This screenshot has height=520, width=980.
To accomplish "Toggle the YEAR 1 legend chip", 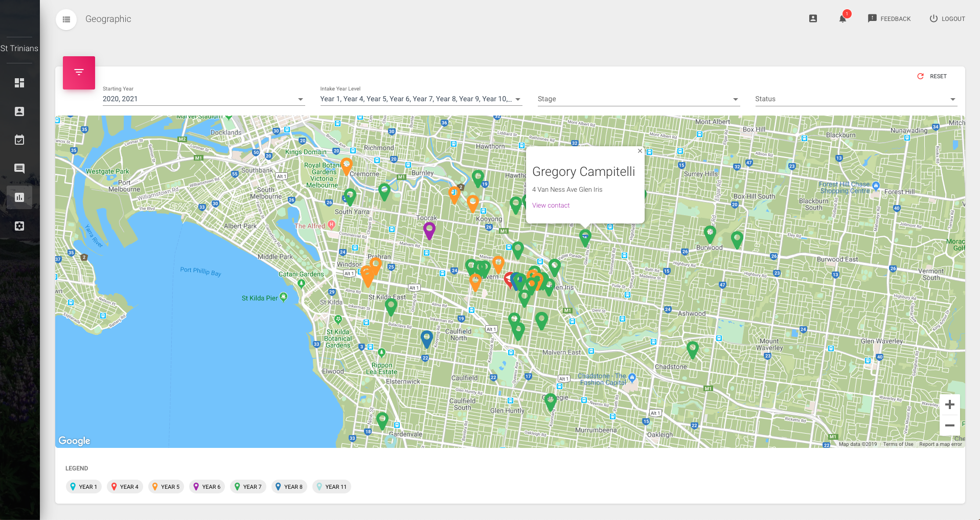I will [84, 487].
